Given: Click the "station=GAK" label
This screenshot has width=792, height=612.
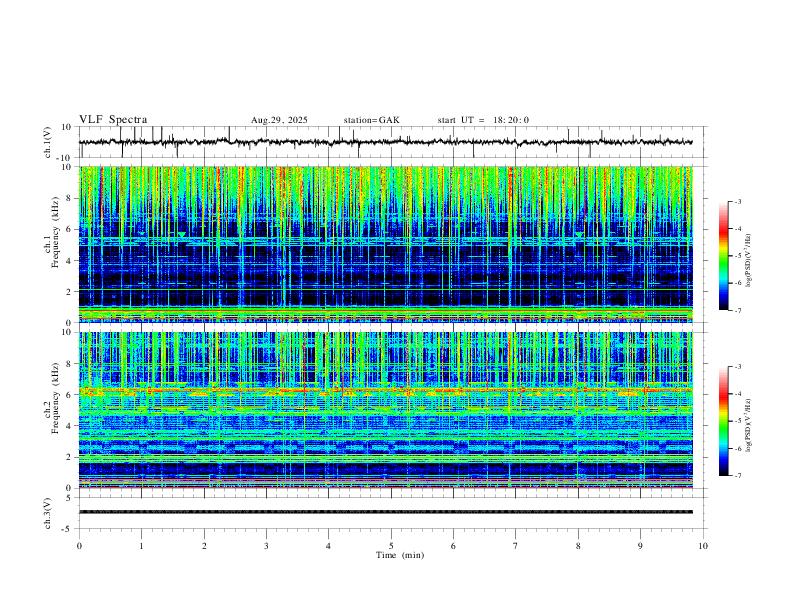Looking at the screenshot, I should pyautogui.click(x=372, y=120).
